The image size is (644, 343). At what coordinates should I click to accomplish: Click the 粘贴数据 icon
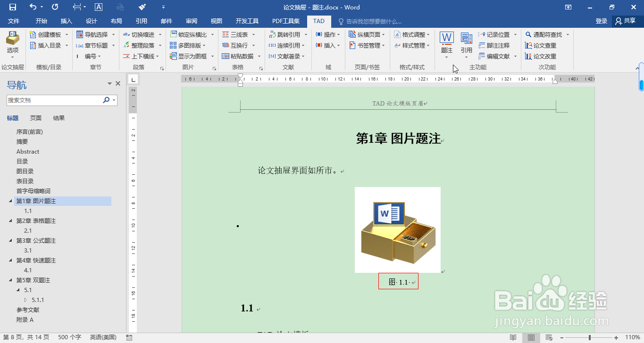pyautogui.click(x=226, y=57)
